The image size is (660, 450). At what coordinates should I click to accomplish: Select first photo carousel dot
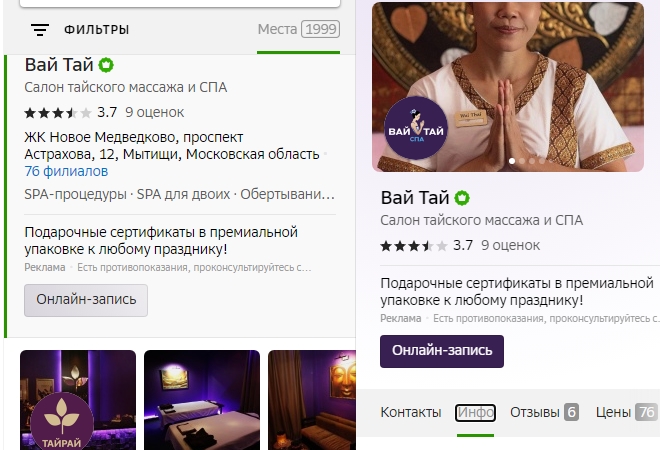[512, 161]
